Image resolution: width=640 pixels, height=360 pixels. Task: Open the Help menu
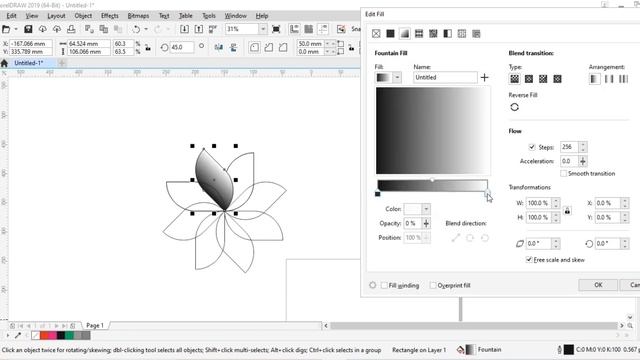pos(262,16)
